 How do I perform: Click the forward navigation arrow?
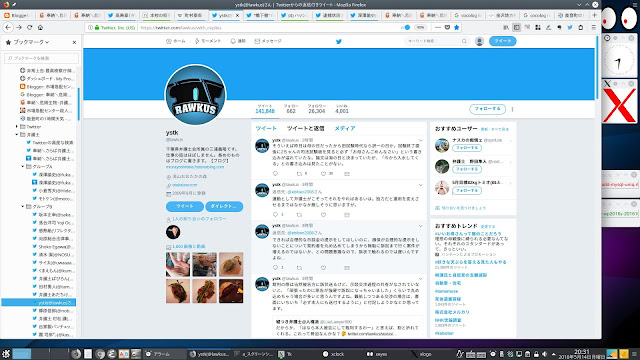(19, 27)
